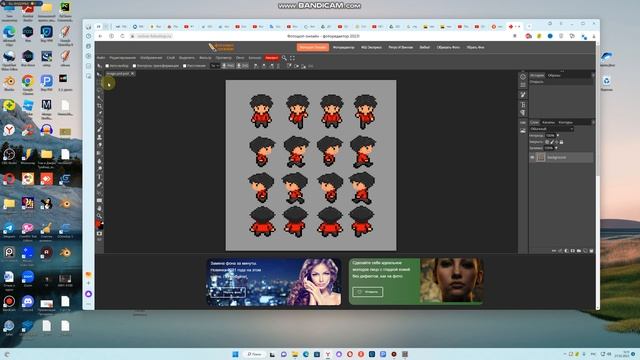
Task: Open the Layers panel options menu arrow
Action: click(x=593, y=122)
